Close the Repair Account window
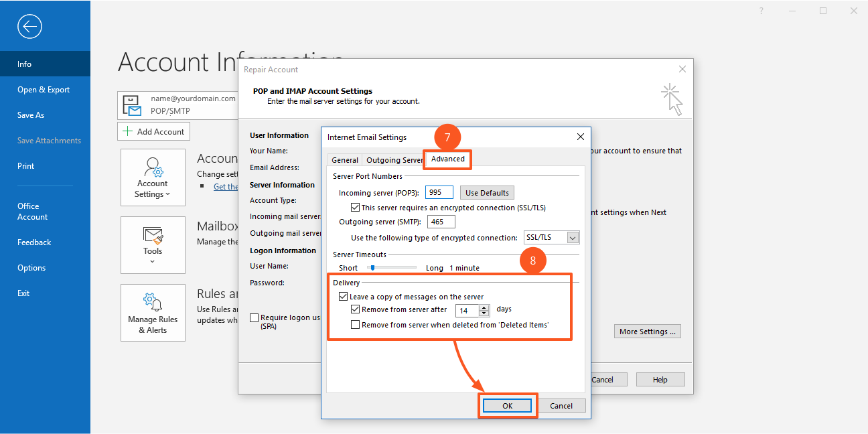 click(x=682, y=69)
